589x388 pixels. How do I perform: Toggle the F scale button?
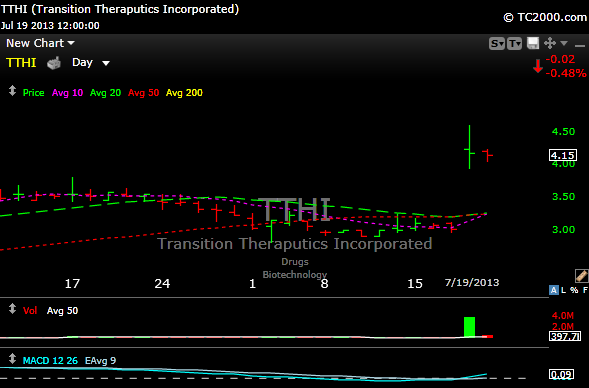(x=585, y=290)
